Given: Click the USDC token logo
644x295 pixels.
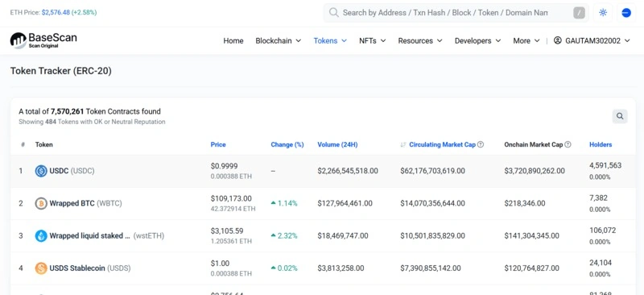Looking at the screenshot, I should (x=41, y=171).
